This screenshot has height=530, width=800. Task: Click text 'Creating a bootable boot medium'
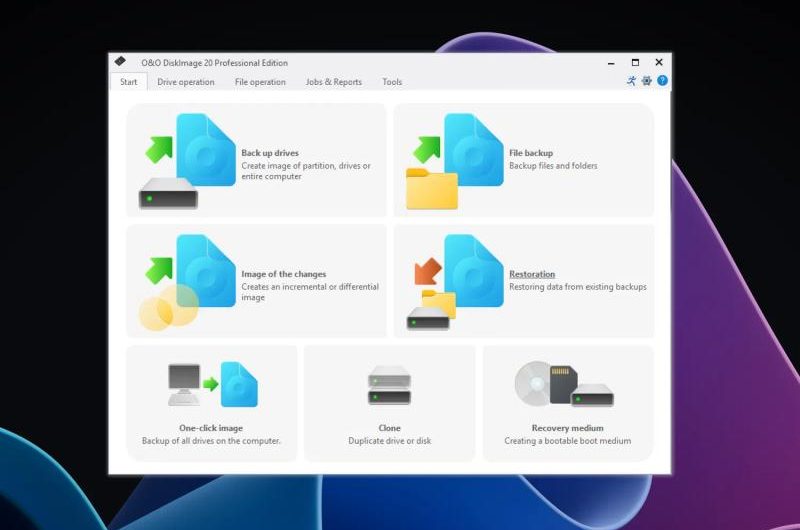(567, 441)
